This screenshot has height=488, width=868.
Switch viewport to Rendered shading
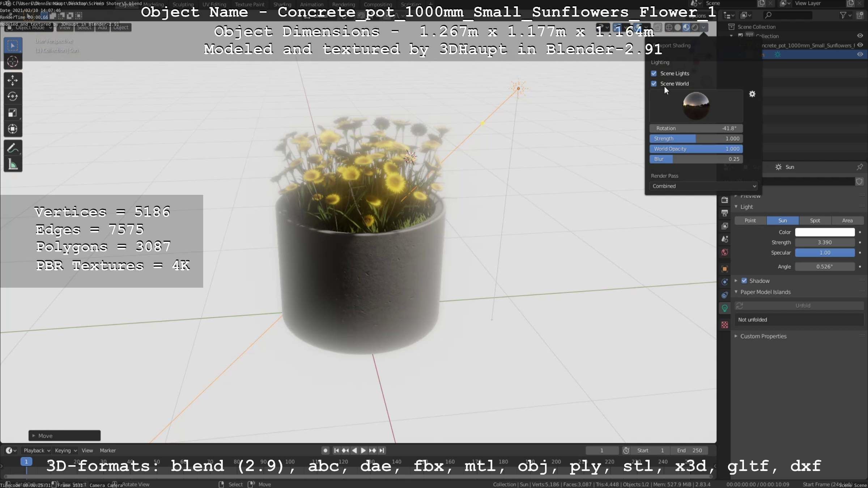pyautogui.click(x=695, y=27)
